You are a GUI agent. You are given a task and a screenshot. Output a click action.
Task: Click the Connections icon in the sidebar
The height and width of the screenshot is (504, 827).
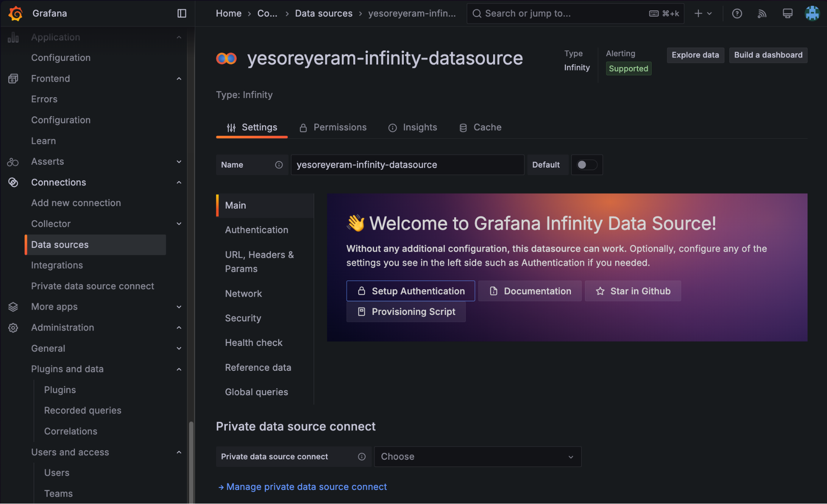pos(13,182)
